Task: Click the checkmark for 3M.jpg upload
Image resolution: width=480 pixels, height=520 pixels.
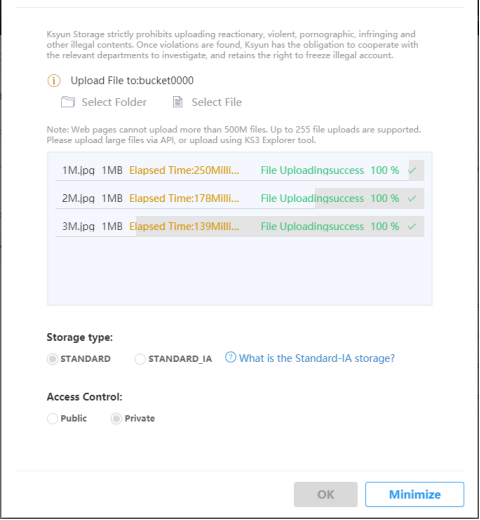Action: pos(412,226)
